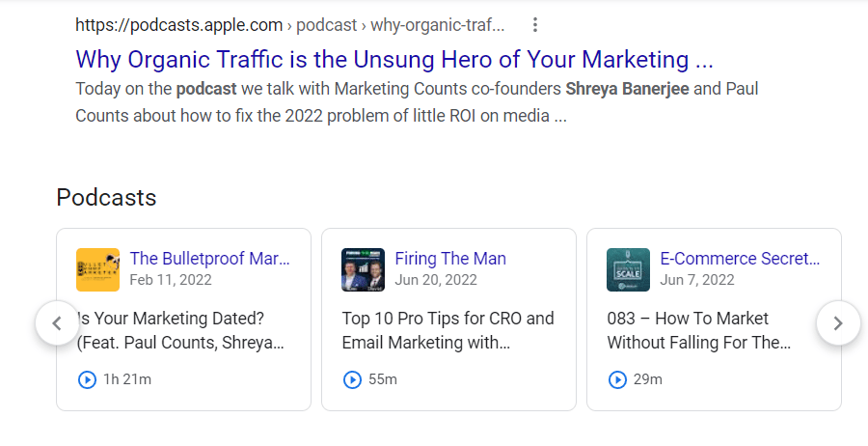Click the podcasts.apple.com URL breadcrumb
This screenshot has height=446, width=868.
click(x=178, y=25)
